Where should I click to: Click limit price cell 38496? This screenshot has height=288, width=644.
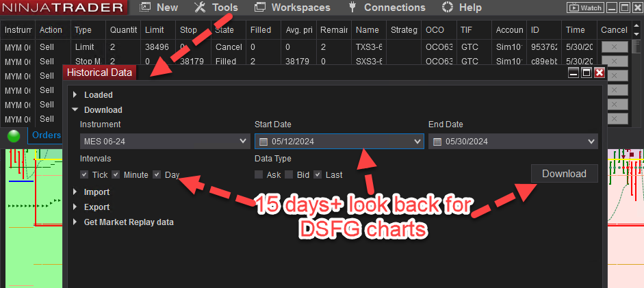coord(157,47)
